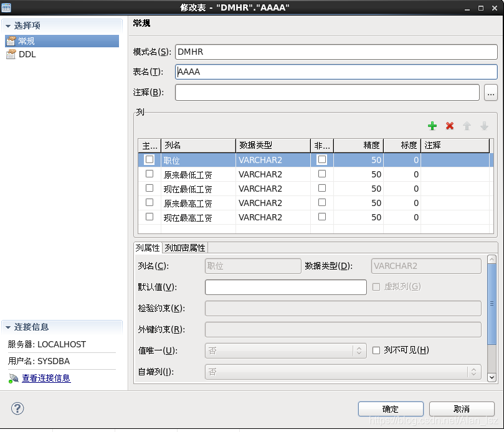
Task: Toggle primary key checkbox for 现在最低工资 row
Action: tap(150, 188)
